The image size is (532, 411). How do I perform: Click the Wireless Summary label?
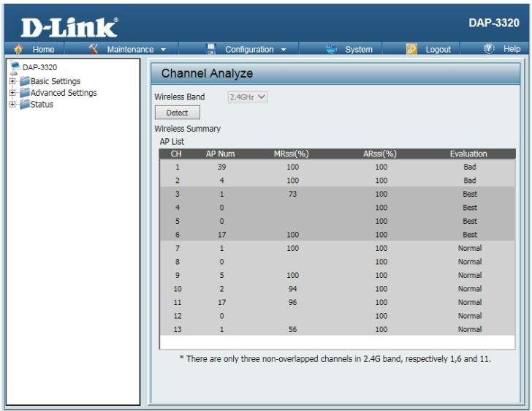187,129
